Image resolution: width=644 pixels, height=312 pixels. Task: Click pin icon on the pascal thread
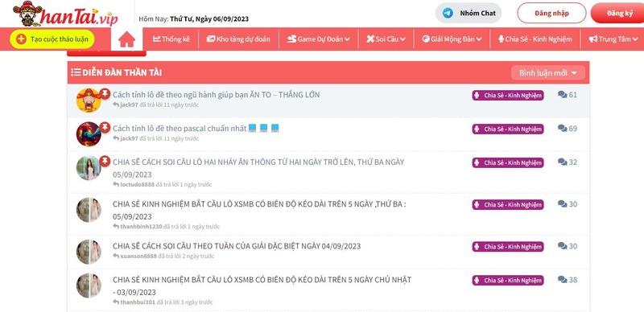(x=105, y=127)
